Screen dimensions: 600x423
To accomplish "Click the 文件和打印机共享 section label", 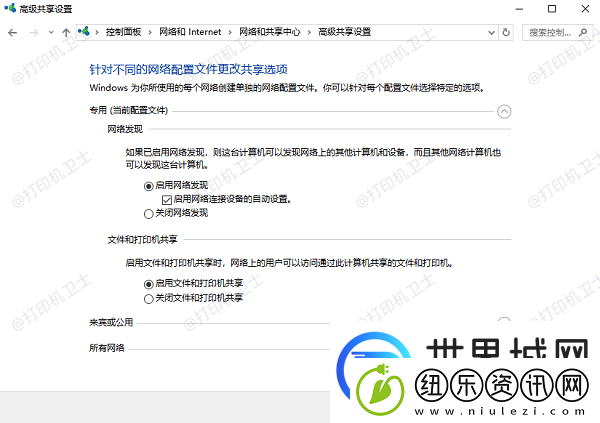I will click(x=142, y=240).
